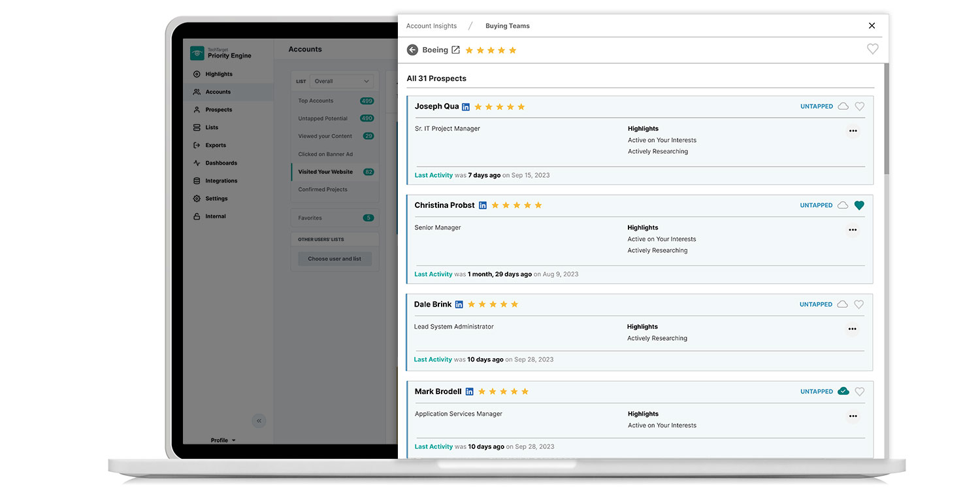This screenshot has width=980, height=498.
Task: Click the cloud sync icon for Christina Probst
Action: 843,205
